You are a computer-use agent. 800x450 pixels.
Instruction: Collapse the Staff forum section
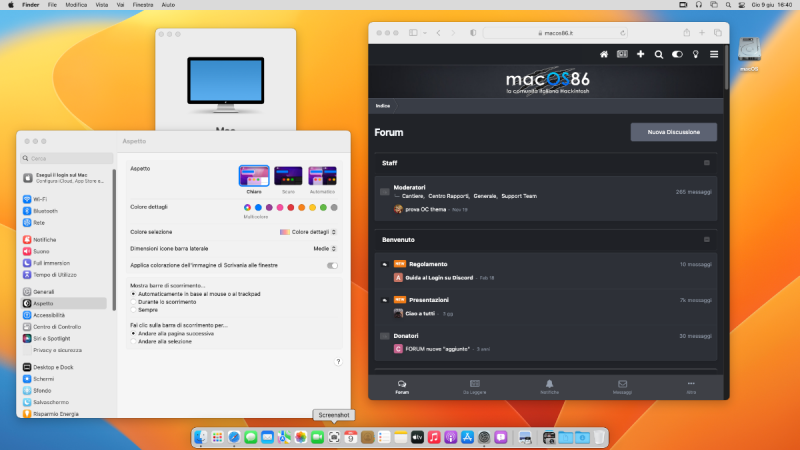(707, 163)
